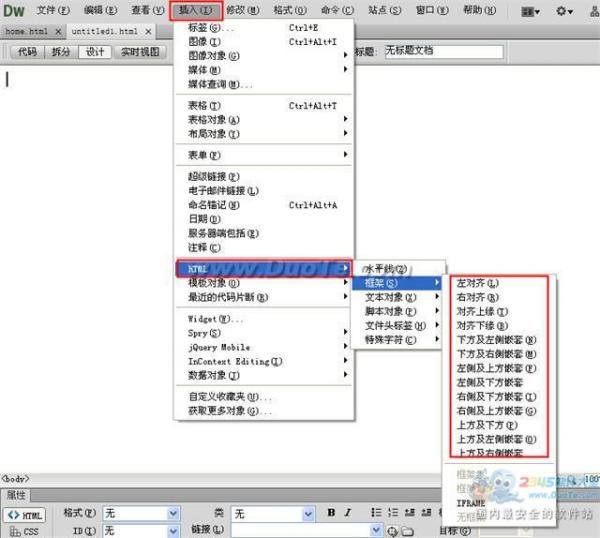The image size is (600, 538).
Task: Expand the 布局对象 submenu
Action: point(265,134)
